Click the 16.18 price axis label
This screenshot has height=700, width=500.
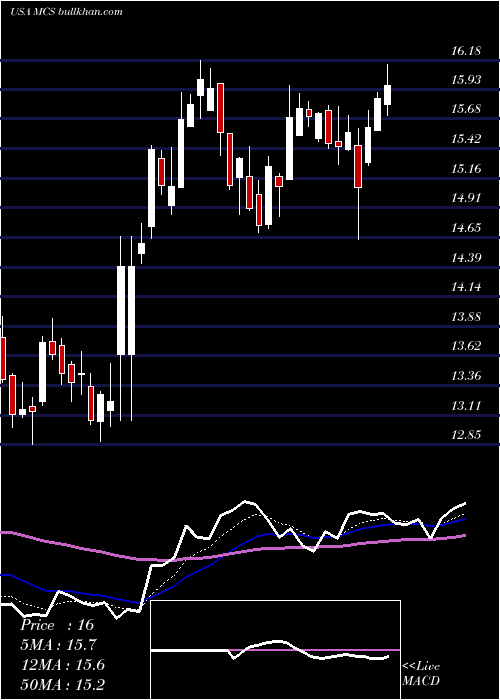466,51
